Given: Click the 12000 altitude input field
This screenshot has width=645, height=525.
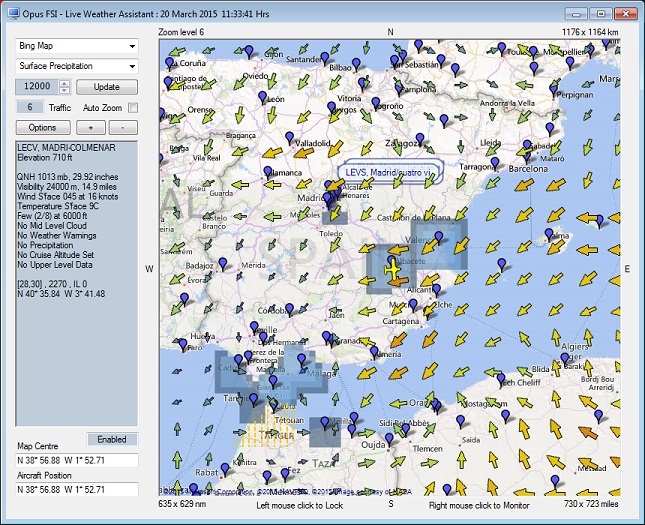Looking at the screenshot, I should [37, 86].
